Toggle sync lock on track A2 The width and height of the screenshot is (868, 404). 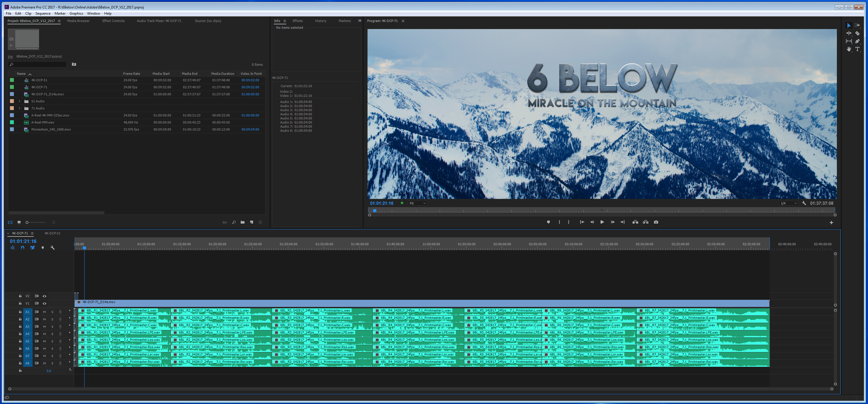pos(36,320)
